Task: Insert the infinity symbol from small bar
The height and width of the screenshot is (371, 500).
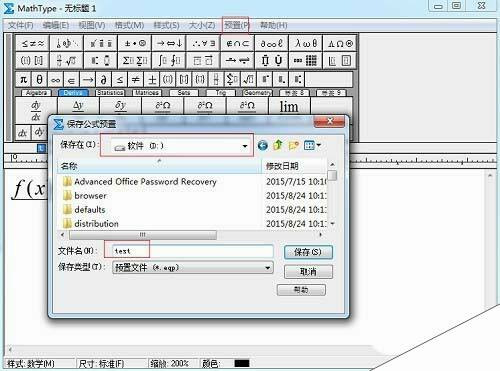Action: tap(55, 79)
